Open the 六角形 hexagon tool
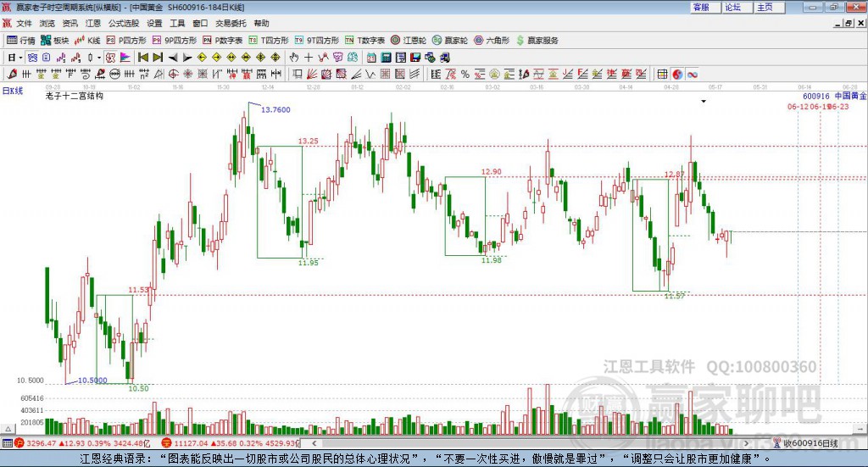868x467 pixels. [x=492, y=41]
